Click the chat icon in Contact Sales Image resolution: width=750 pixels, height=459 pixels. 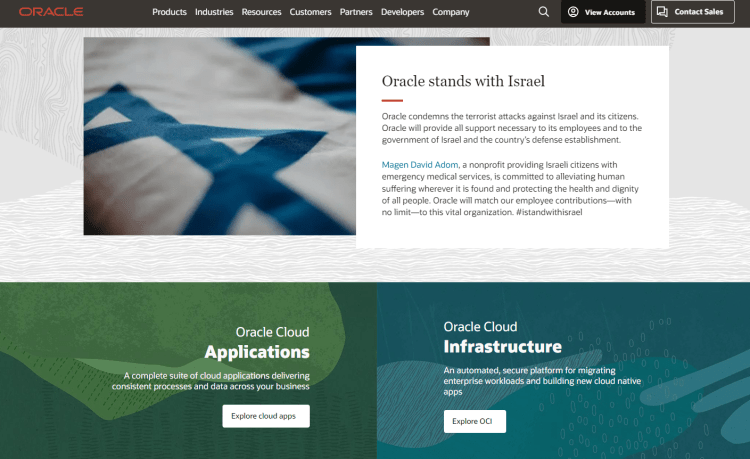click(662, 11)
